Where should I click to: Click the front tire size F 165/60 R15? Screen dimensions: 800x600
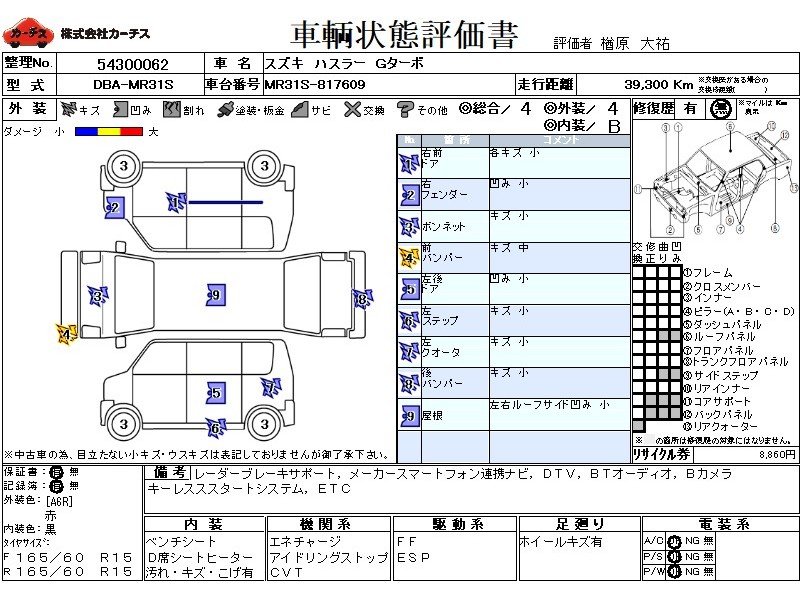pos(68,557)
